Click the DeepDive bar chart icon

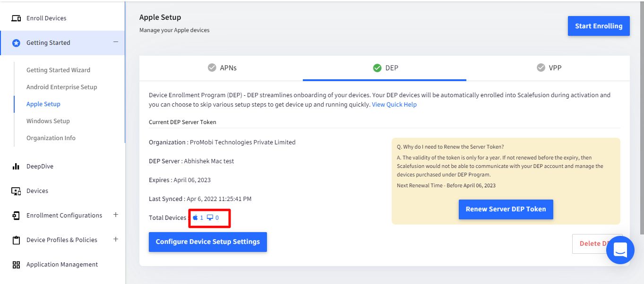16,167
